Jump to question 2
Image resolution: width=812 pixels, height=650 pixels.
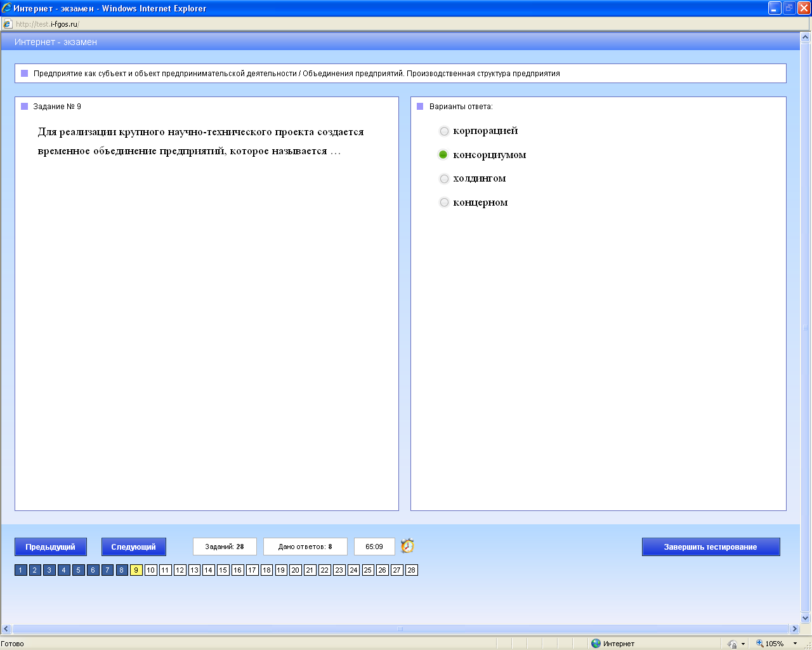coord(35,570)
